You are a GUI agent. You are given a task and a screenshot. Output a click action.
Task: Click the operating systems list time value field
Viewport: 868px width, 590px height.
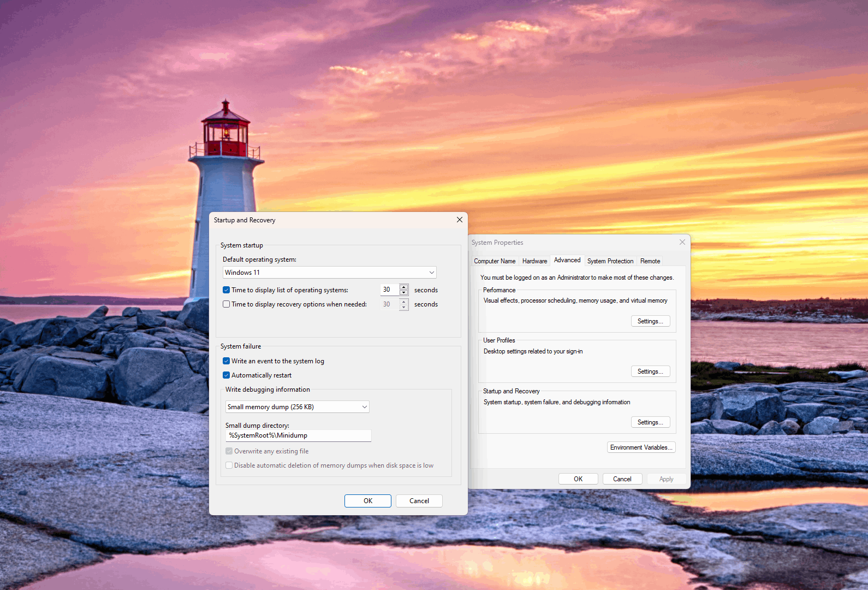(x=390, y=290)
